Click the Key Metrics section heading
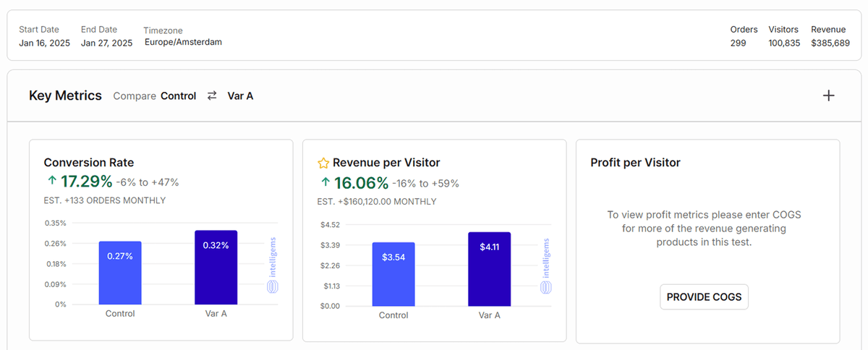868x350 pixels. [65, 95]
